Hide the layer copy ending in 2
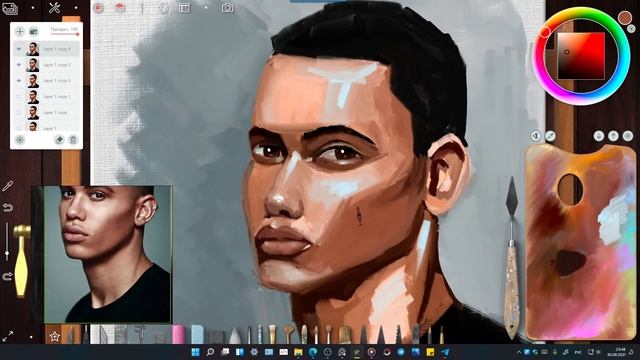This screenshot has width=640, height=360. coord(19,81)
